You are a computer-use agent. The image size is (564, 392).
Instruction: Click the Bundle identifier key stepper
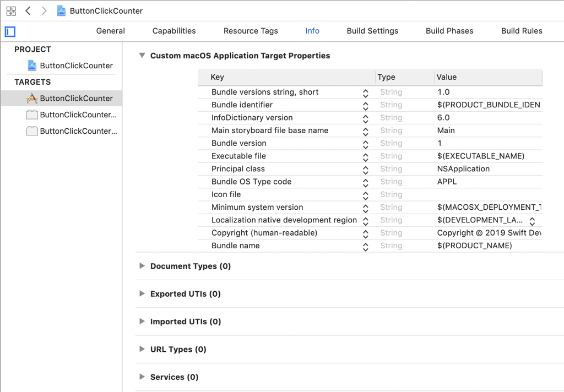coord(366,105)
